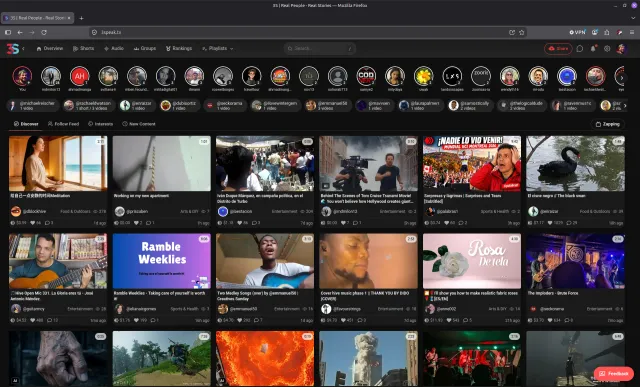Open the red AH story avatar
Image resolution: width=640 pixels, height=387 pixels.
(x=80, y=76)
